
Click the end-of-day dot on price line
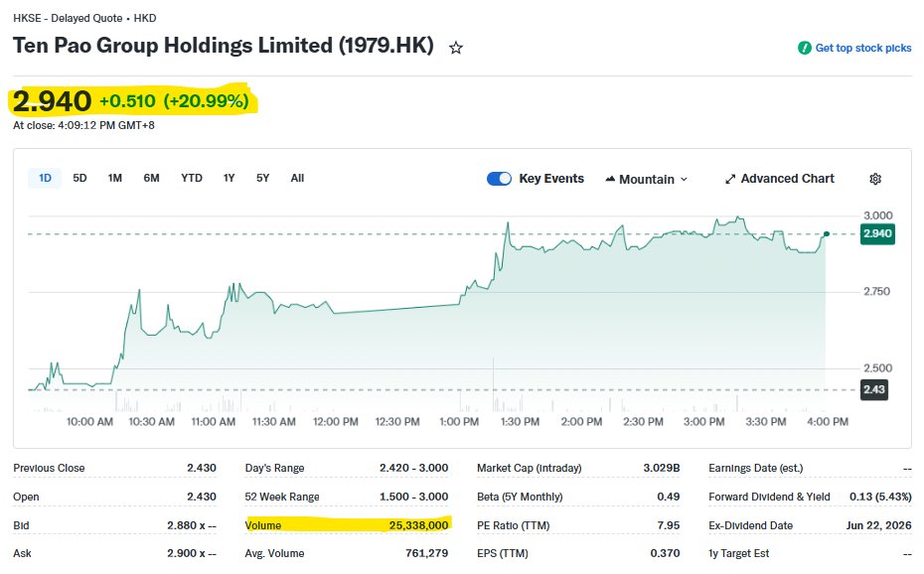827,234
